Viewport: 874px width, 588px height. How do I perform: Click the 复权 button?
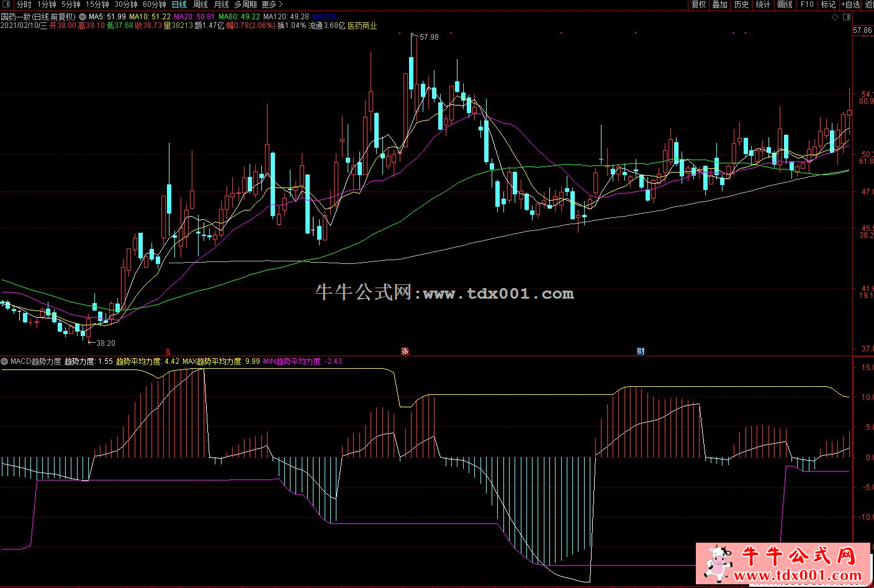(x=699, y=4)
